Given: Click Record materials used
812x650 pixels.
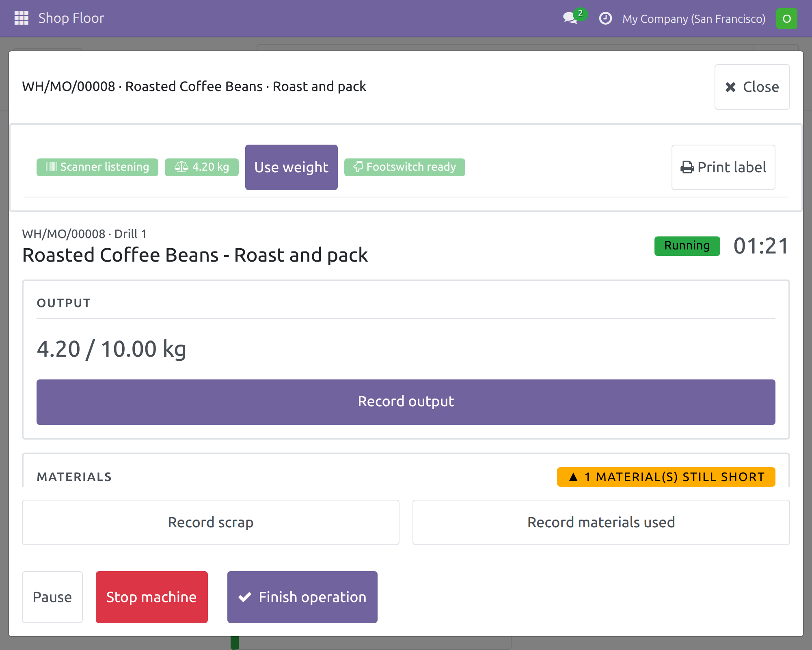Looking at the screenshot, I should (x=601, y=522).
